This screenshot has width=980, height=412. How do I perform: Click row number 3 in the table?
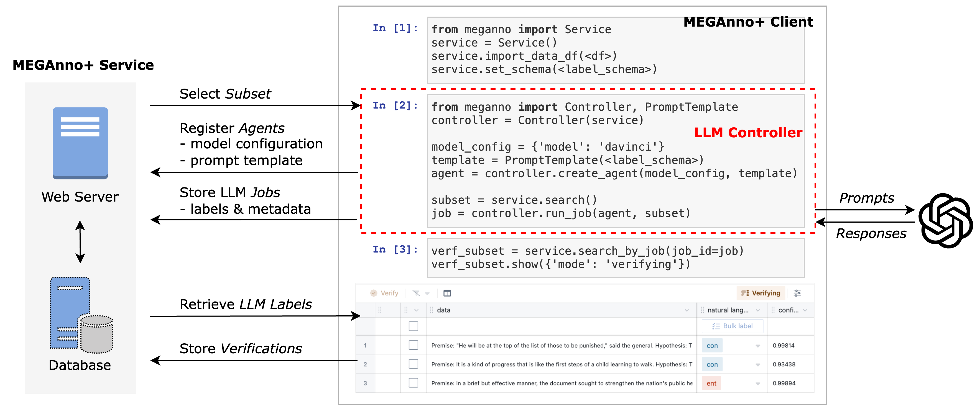pyautogui.click(x=365, y=383)
